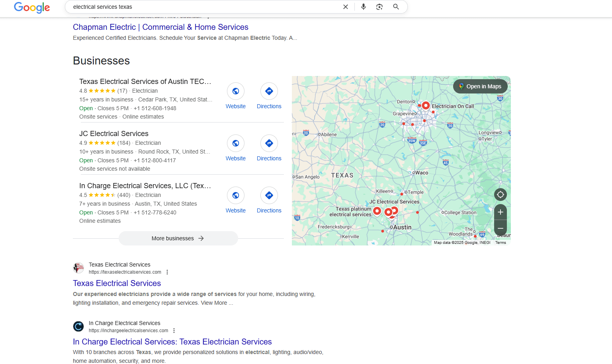Image resolution: width=612 pixels, height=364 pixels.
Task: Open options menu for inchargeelectricalservices.com result
Action: [x=174, y=331]
